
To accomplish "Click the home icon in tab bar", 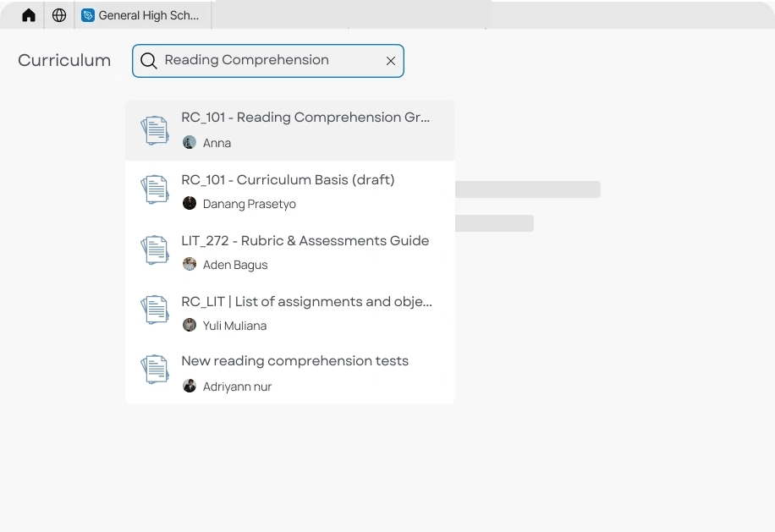I will tap(29, 15).
